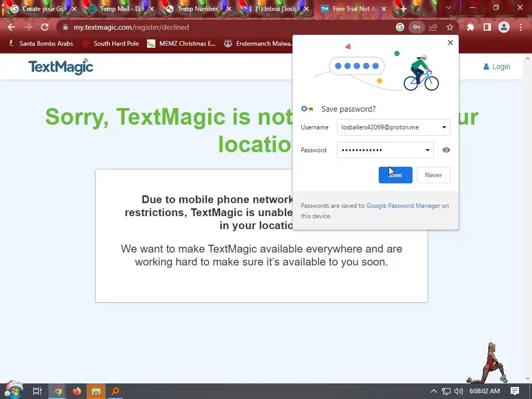Screen dimensions: 532x399
Task: Show password with the eye icon
Action: pos(446,150)
